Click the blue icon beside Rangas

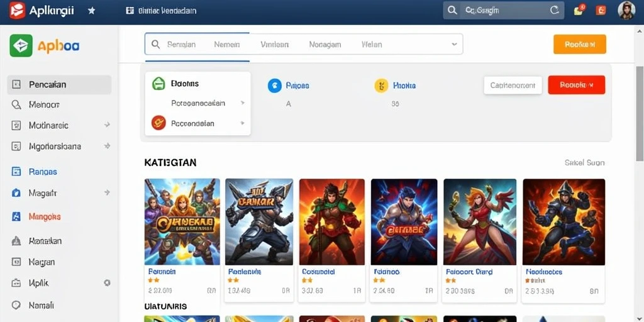[x=16, y=171]
